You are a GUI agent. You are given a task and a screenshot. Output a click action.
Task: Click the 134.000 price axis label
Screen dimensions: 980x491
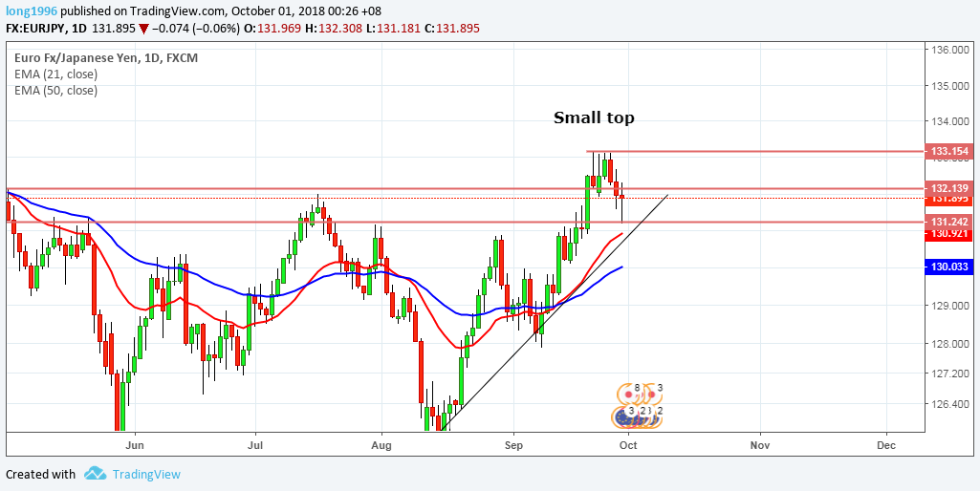pos(950,121)
